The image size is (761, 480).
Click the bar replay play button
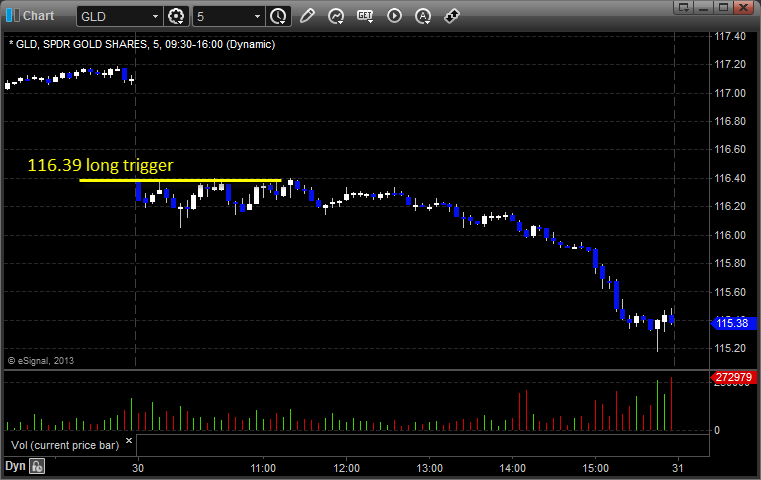[x=394, y=16]
